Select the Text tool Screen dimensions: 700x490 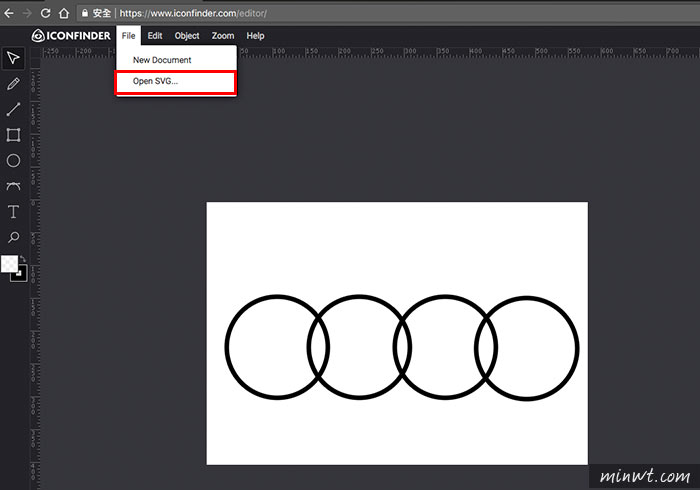coord(13,212)
